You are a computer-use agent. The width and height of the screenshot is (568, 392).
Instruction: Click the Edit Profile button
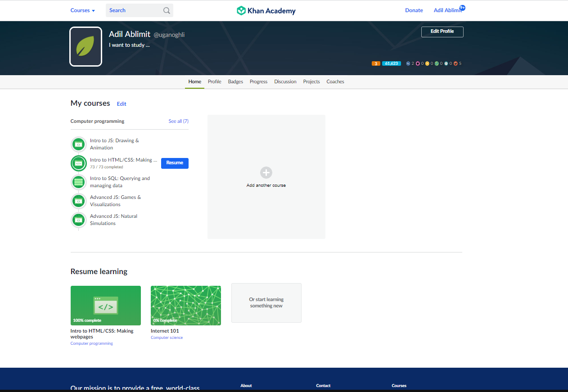442,32
